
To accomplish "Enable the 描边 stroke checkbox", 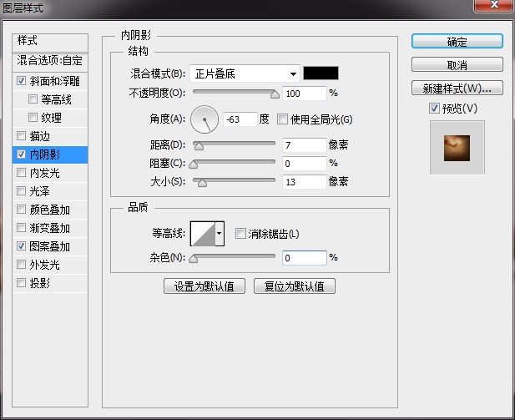I will coord(22,136).
